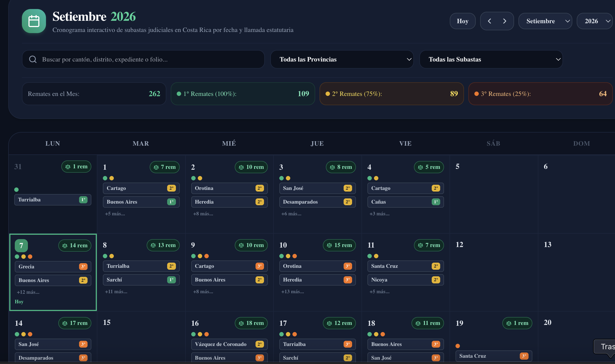Go to previous month arrow
Screen dimensions: 615x364
click(489, 21)
